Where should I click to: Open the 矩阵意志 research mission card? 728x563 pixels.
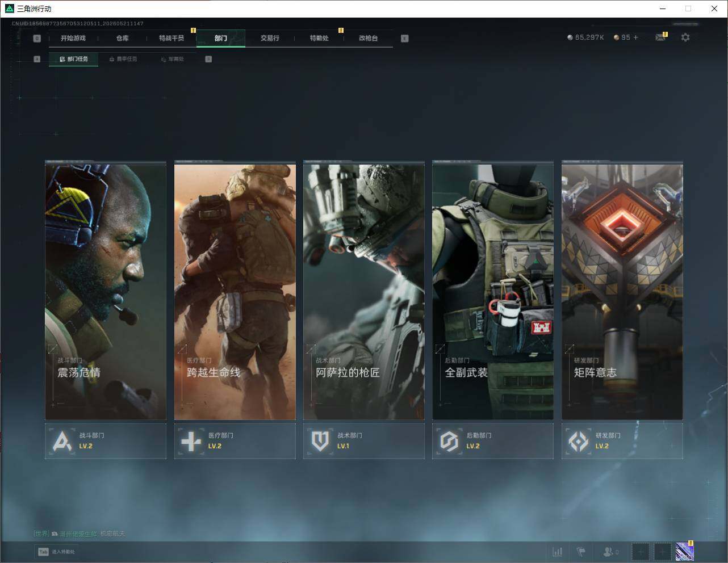click(x=622, y=291)
